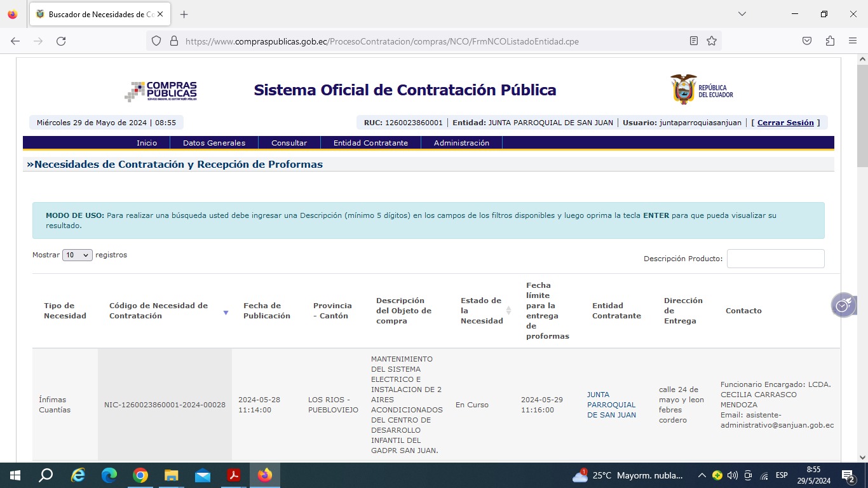Open File Explorer from the taskbar

click(172, 475)
